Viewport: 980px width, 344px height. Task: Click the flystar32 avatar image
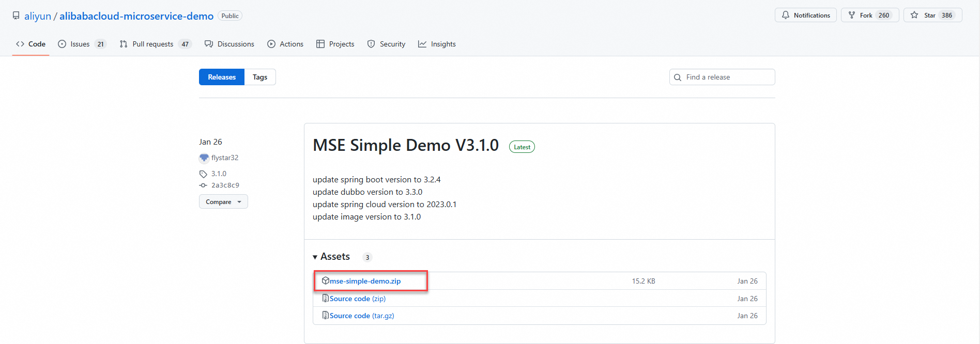[x=204, y=158]
